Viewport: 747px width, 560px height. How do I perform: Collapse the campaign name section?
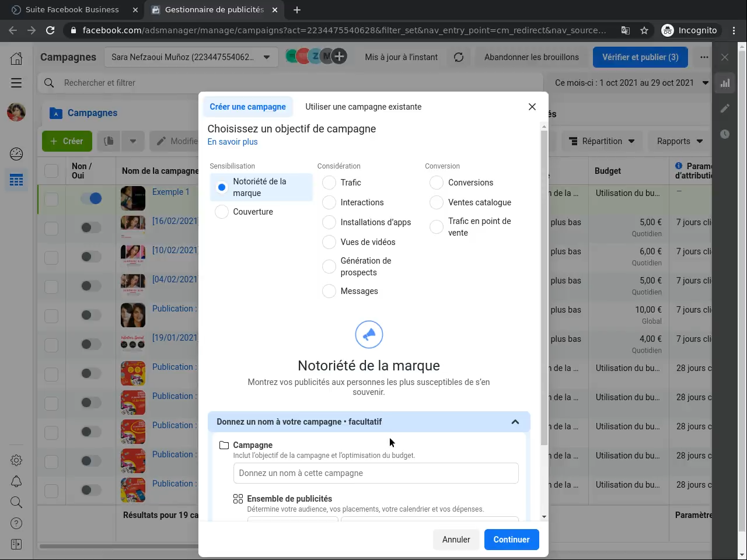coord(515,422)
